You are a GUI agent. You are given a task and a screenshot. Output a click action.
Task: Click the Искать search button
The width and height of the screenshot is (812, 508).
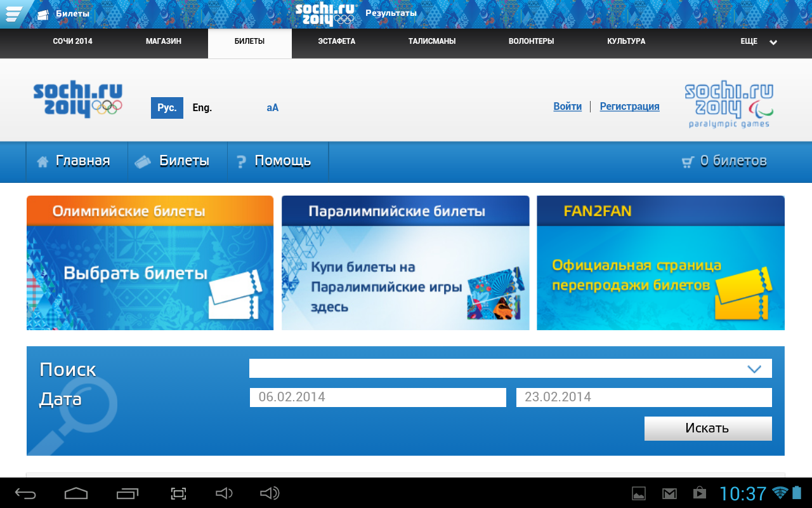pyautogui.click(x=707, y=428)
